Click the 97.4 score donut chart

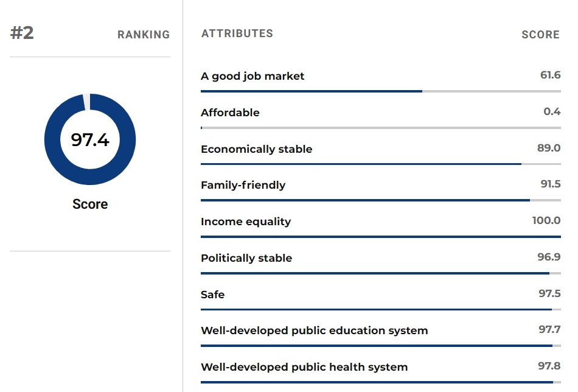point(90,139)
